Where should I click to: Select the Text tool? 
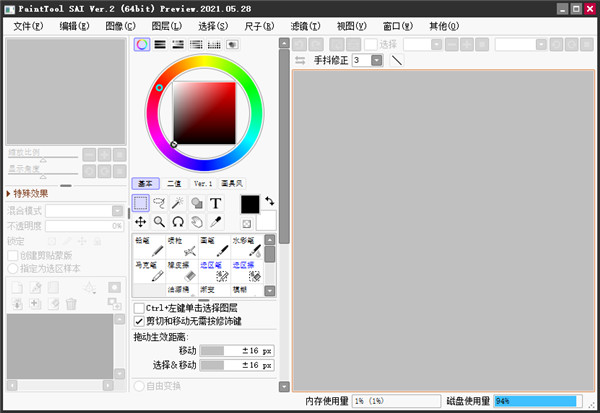click(x=215, y=203)
